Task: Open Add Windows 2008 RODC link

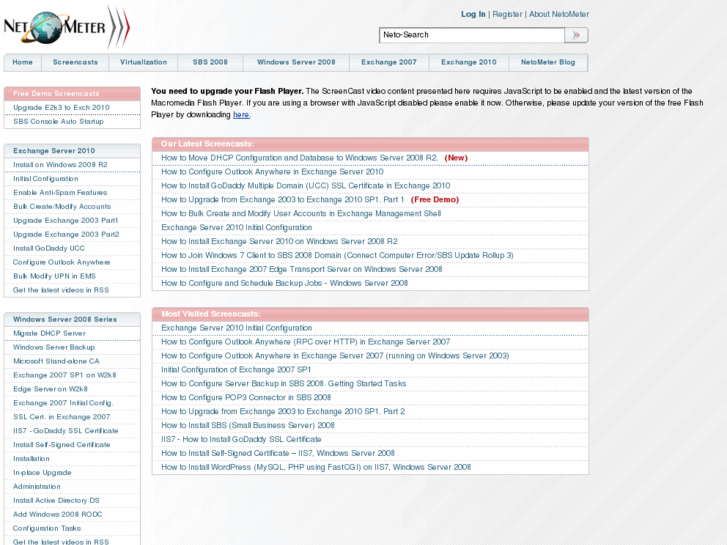Action: pos(57,514)
